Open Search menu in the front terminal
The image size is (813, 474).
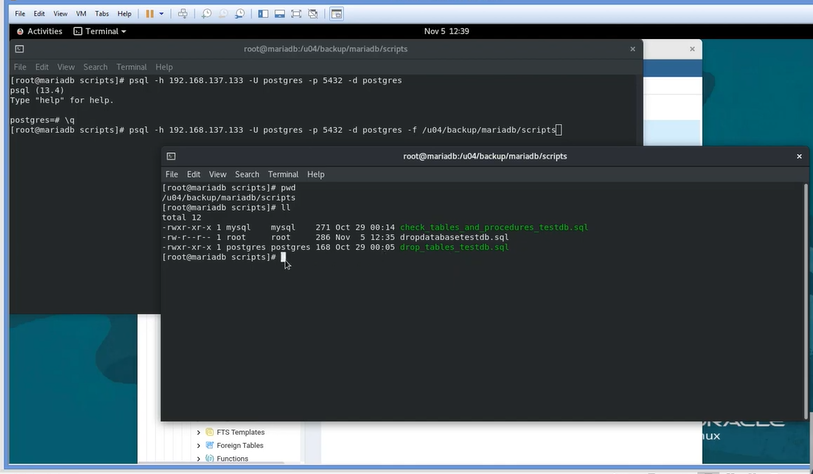(x=247, y=174)
